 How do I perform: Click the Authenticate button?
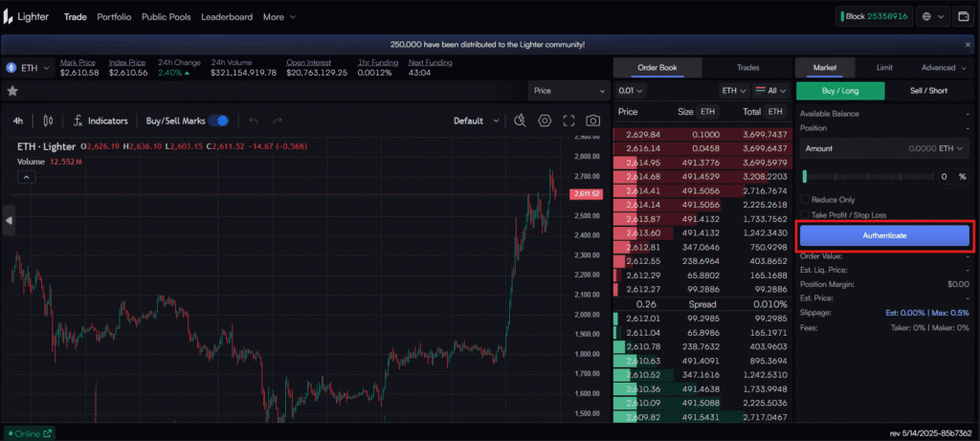click(884, 235)
